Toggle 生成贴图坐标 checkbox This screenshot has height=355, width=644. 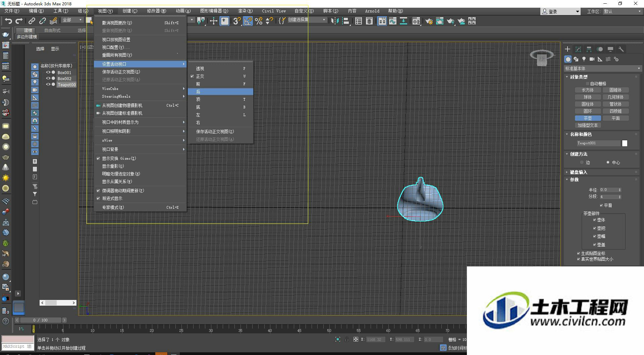pos(579,253)
